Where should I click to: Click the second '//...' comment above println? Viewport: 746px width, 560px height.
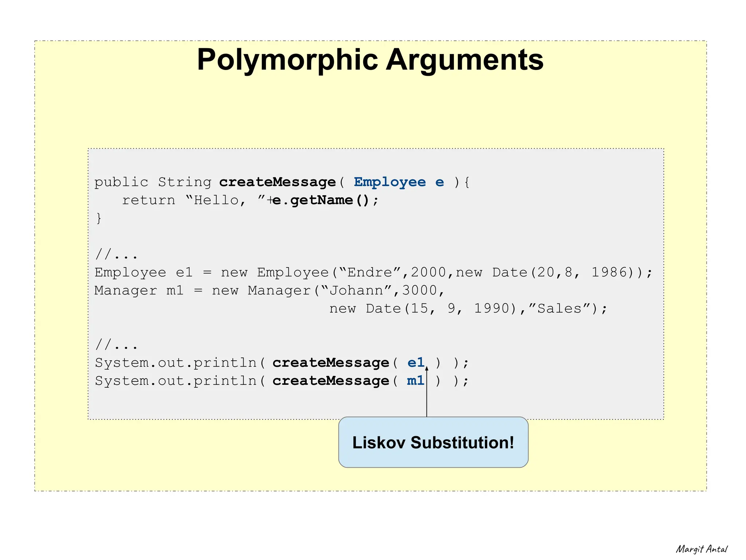117,344
